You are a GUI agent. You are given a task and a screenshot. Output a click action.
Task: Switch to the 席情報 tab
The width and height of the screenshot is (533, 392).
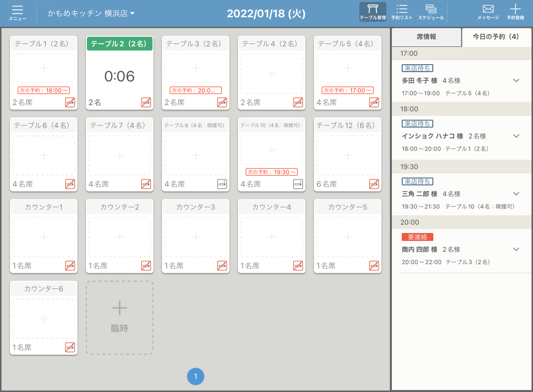point(426,37)
